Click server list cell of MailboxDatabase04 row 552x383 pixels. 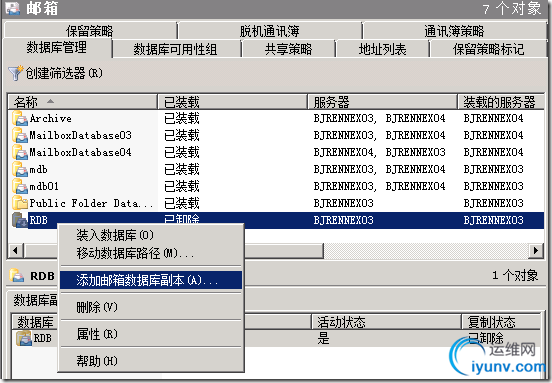pos(380,152)
